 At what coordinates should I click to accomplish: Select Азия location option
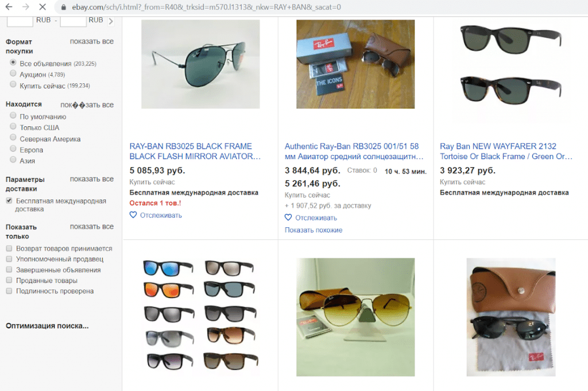pos(13,159)
